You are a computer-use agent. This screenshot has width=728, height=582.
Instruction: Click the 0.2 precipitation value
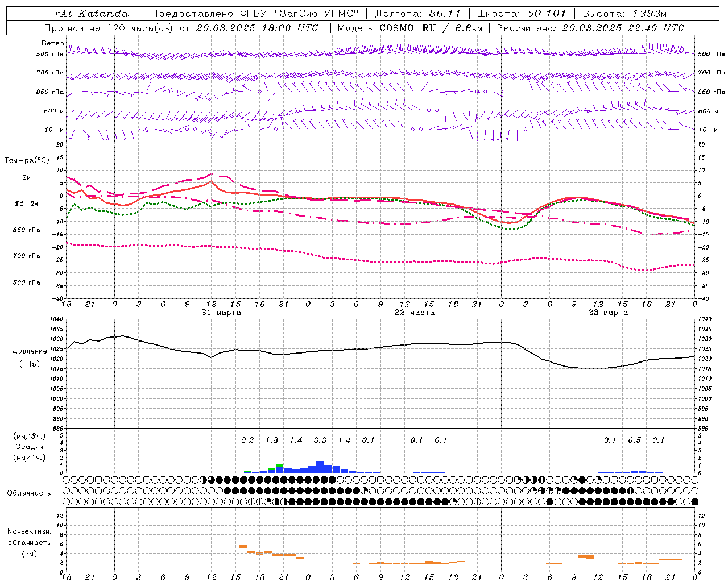coord(247,440)
